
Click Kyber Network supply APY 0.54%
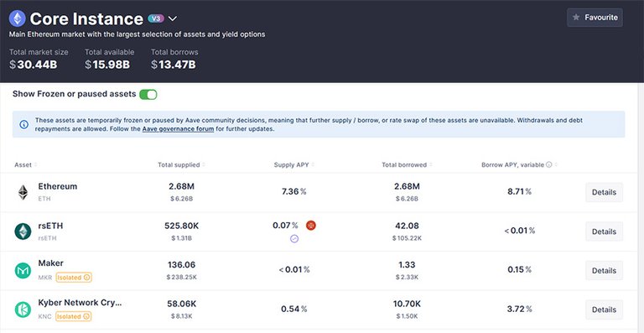pos(294,310)
